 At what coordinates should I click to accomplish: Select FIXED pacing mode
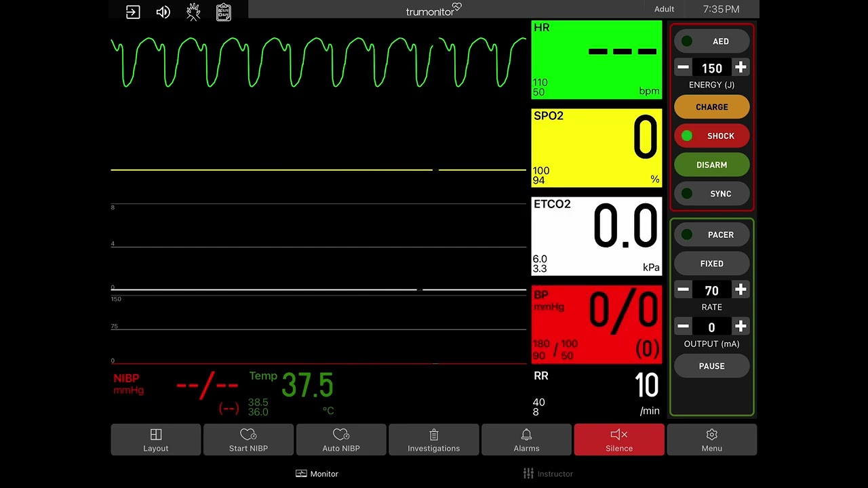[712, 264]
